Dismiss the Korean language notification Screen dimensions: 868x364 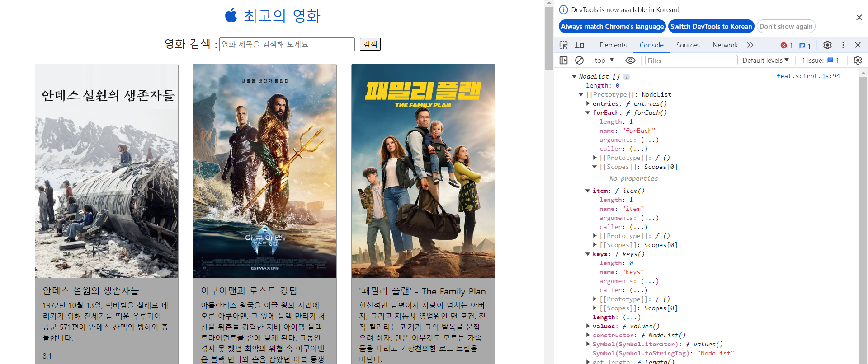[x=859, y=17]
